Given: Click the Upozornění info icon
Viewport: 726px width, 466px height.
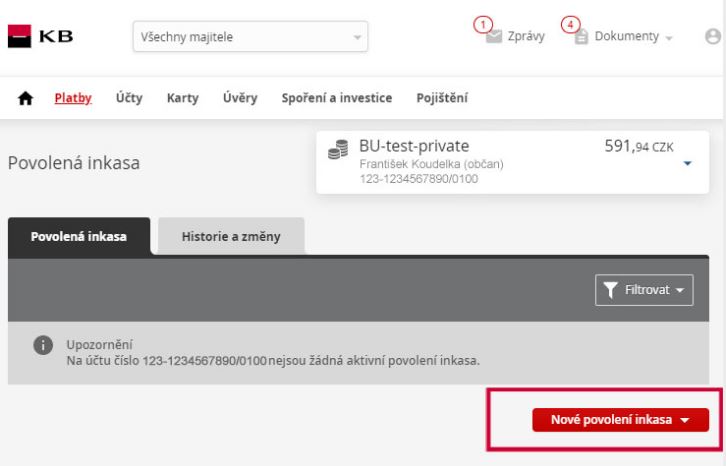Looking at the screenshot, I should tap(43, 345).
